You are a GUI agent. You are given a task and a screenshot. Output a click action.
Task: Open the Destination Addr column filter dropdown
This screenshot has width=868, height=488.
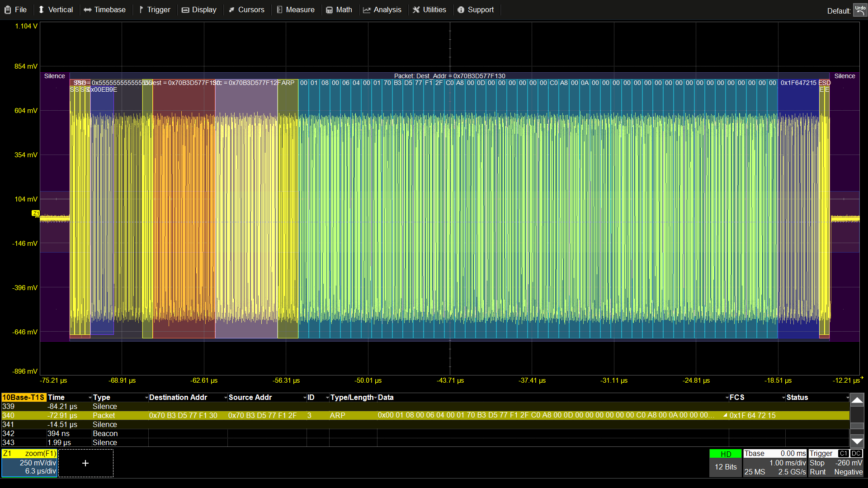point(226,398)
